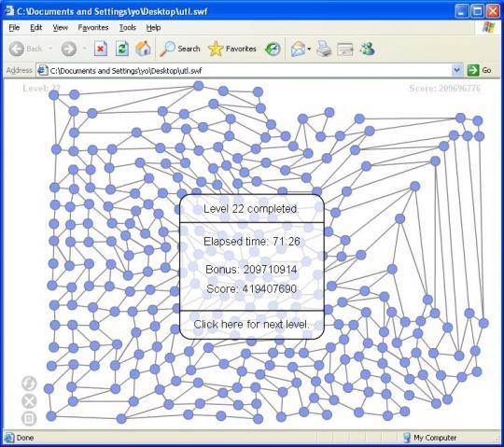Screen dimensions: 504x447
Task: Open the Search toolbar button
Action: pyautogui.click(x=180, y=49)
